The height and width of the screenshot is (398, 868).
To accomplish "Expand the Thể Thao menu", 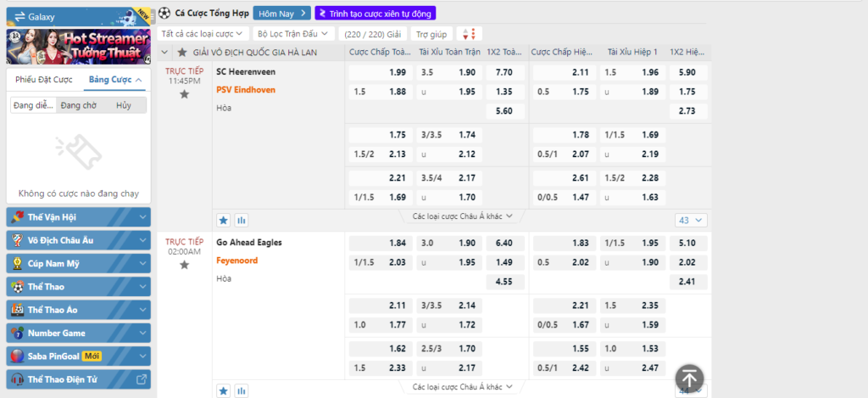I will coord(79,287).
